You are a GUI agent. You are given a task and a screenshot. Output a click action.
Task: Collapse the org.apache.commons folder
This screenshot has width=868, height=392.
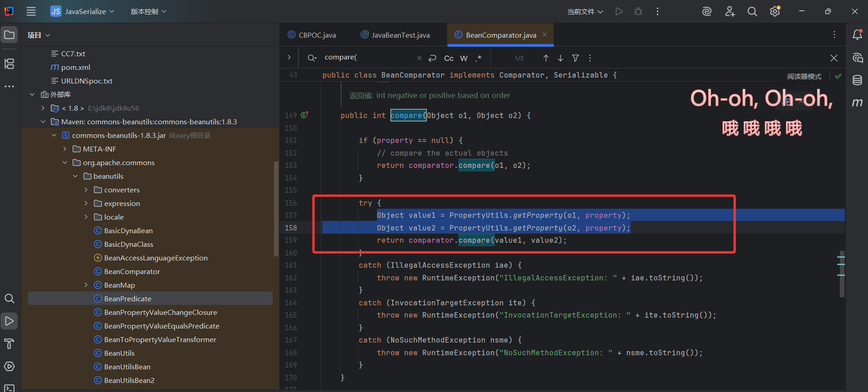(65, 162)
